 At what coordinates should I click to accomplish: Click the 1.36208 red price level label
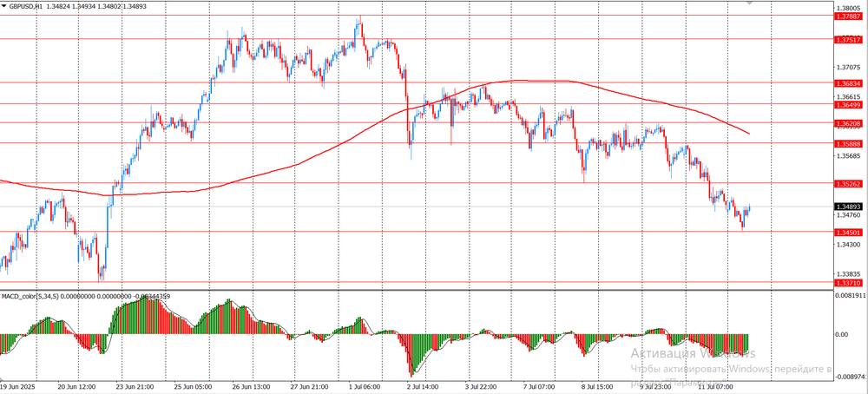(848, 123)
